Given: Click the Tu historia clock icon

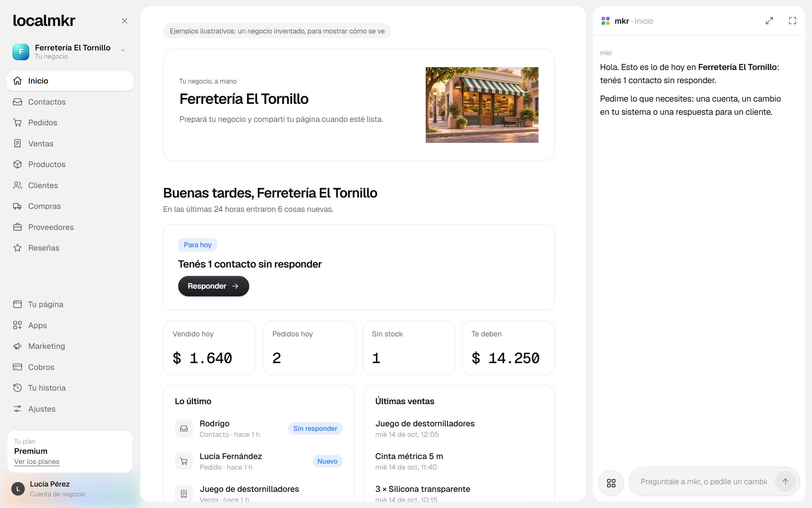Looking at the screenshot, I should (x=17, y=388).
